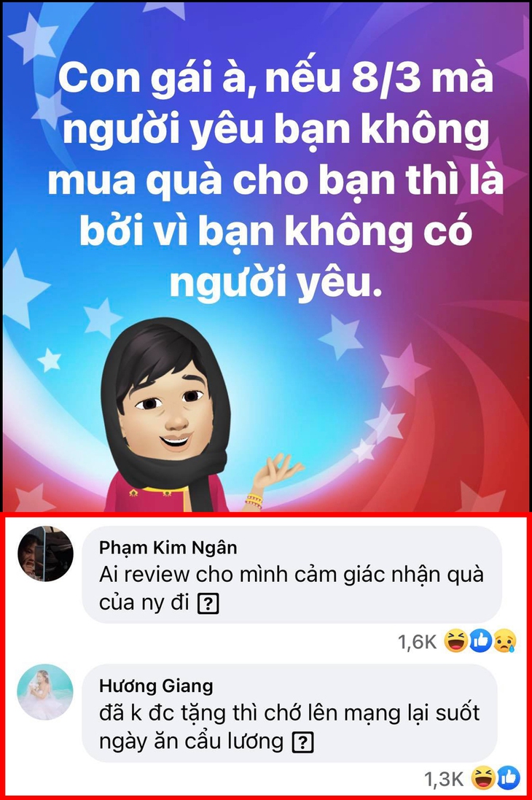
Task: Open Hương Giang's profile picture
Action: 45,692
